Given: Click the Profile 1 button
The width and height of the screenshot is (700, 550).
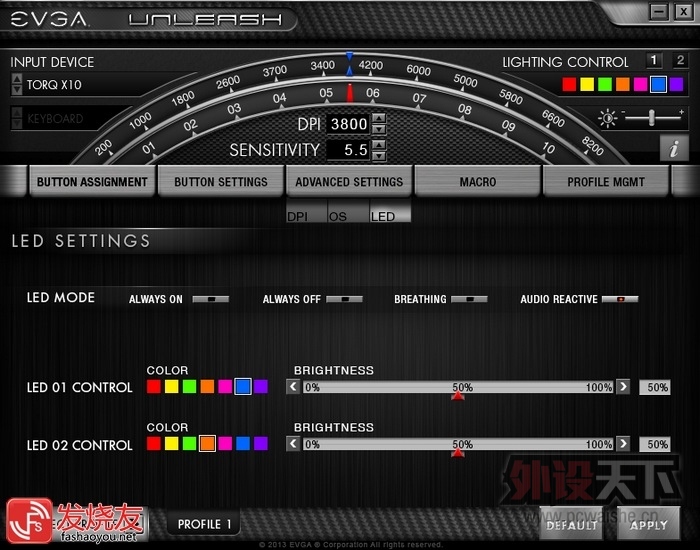Looking at the screenshot, I should point(204,524).
